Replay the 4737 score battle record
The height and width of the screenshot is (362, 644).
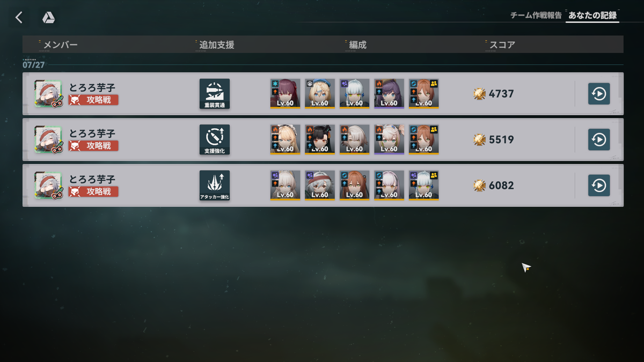[599, 94]
